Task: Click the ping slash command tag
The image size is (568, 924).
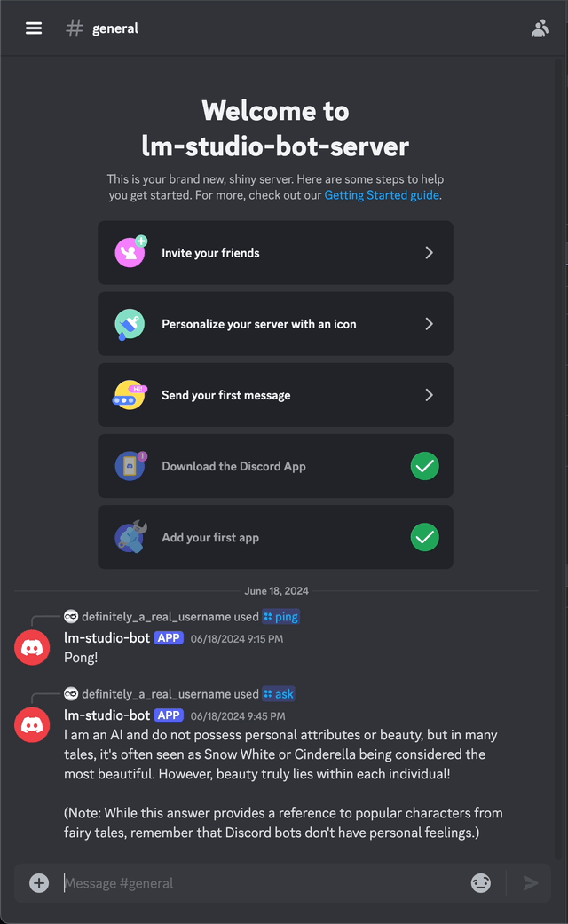Action: click(281, 616)
